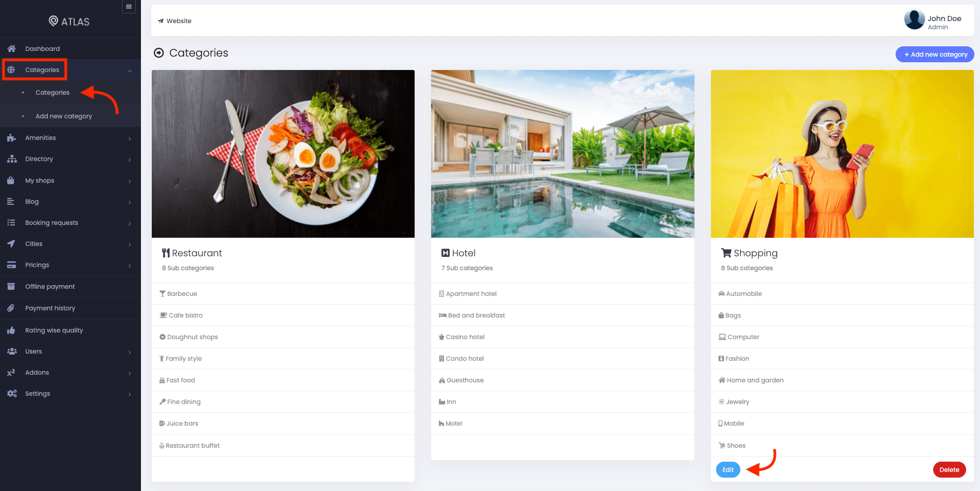Click the Offline payment archive icon
This screenshot has width=980, height=491.
point(11,287)
